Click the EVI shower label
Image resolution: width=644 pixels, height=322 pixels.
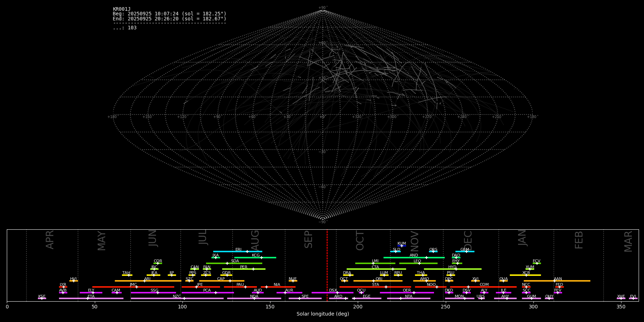tap(633, 297)
